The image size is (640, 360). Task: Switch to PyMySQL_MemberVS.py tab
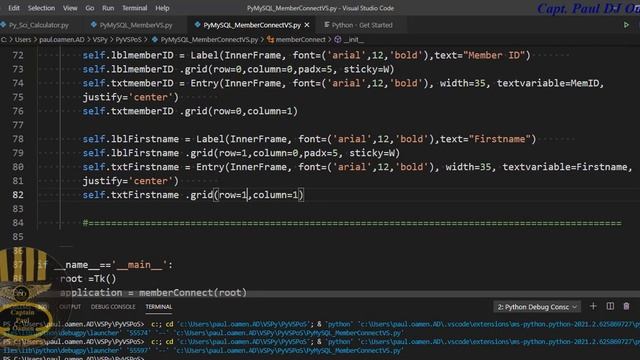(x=136, y=25)
